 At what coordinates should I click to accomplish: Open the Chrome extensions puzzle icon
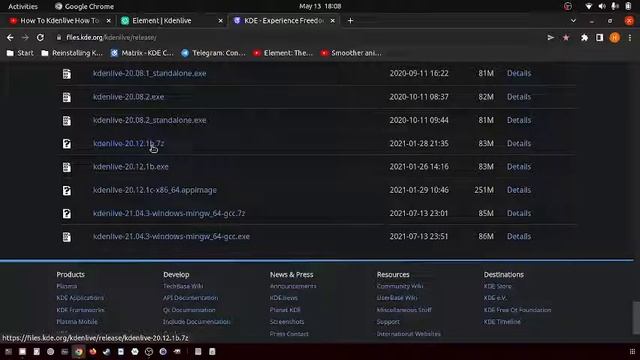(x=584, y=38)
